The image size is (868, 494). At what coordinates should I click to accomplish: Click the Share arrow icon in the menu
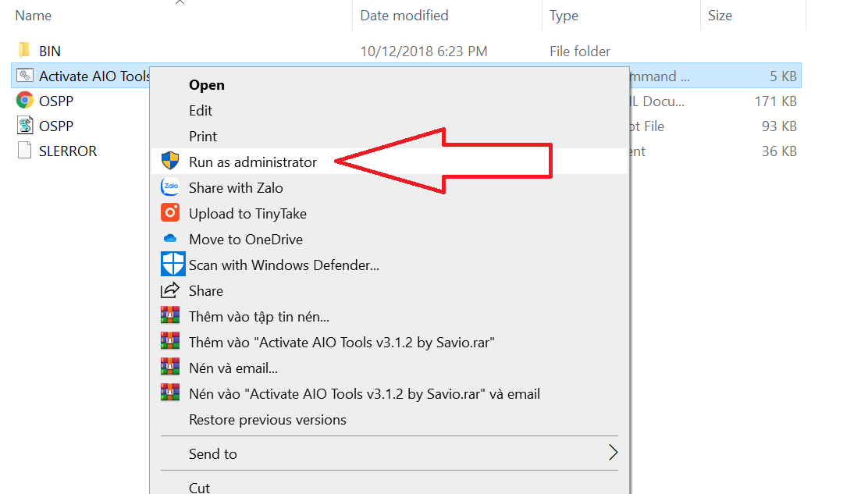173,290
